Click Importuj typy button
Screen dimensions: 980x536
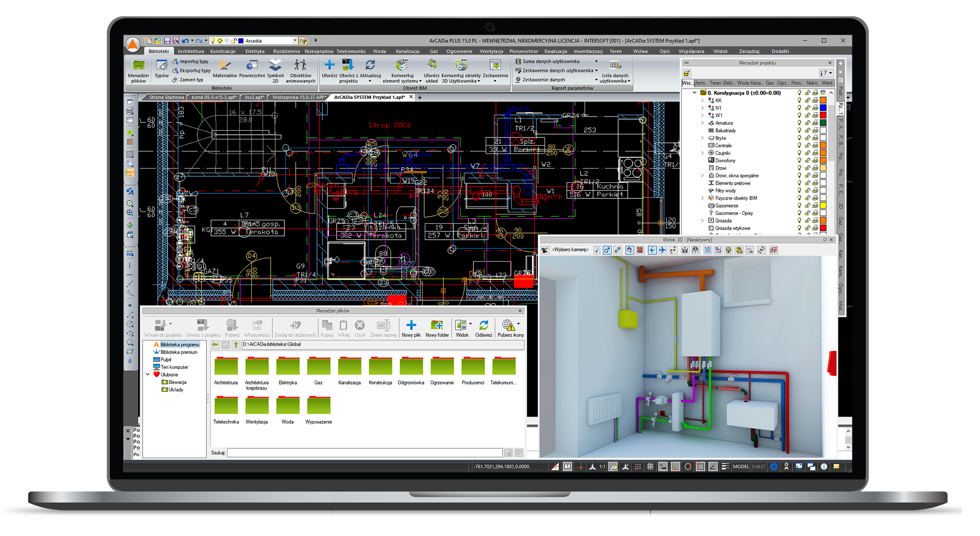pyautogui.click(x=190, y=61)
